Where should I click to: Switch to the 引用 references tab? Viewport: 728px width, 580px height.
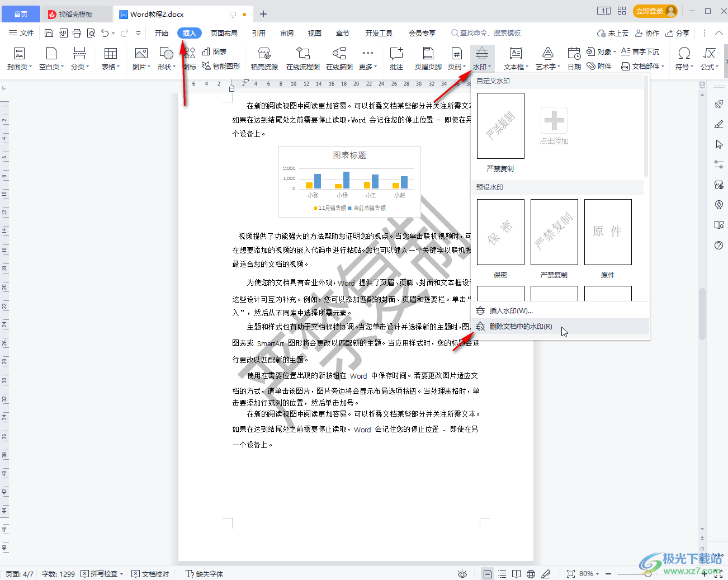coord(259,33)
